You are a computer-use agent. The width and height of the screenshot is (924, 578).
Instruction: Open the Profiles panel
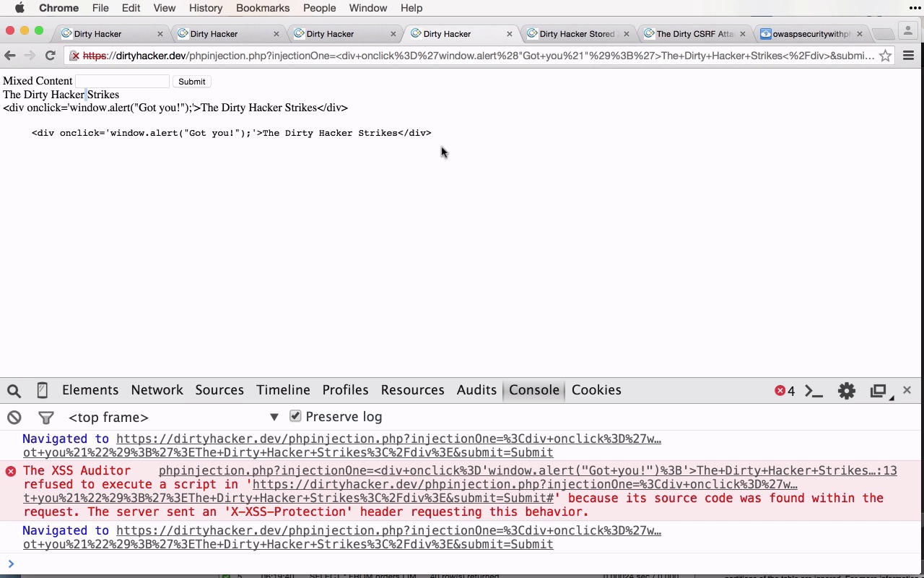345,390
